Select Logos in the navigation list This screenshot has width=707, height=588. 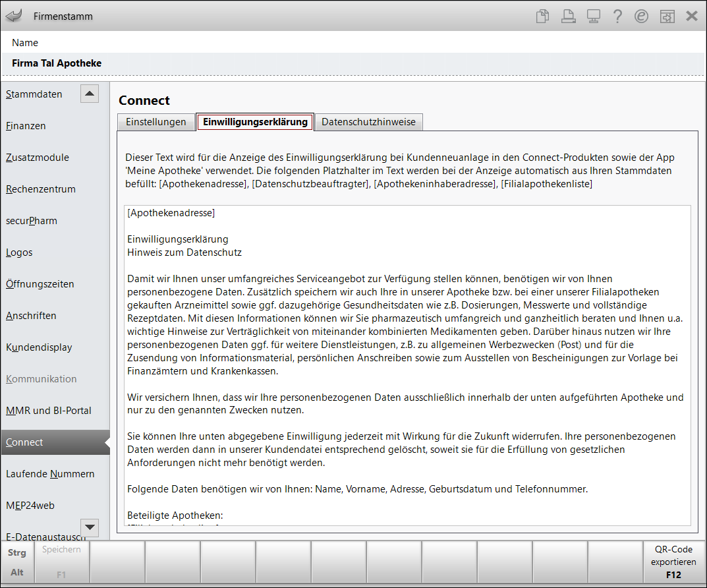tap(19, 252)
